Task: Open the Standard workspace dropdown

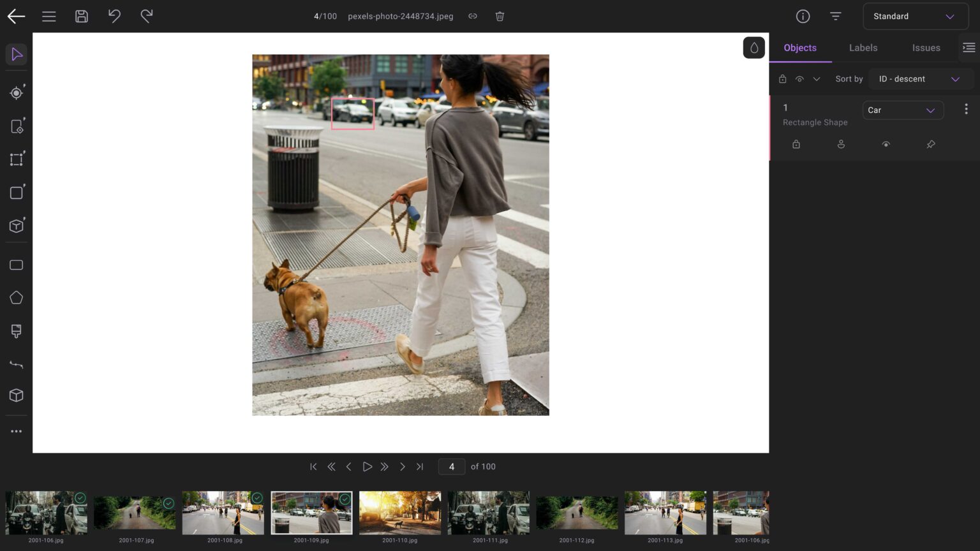Action: coord(914,17)
